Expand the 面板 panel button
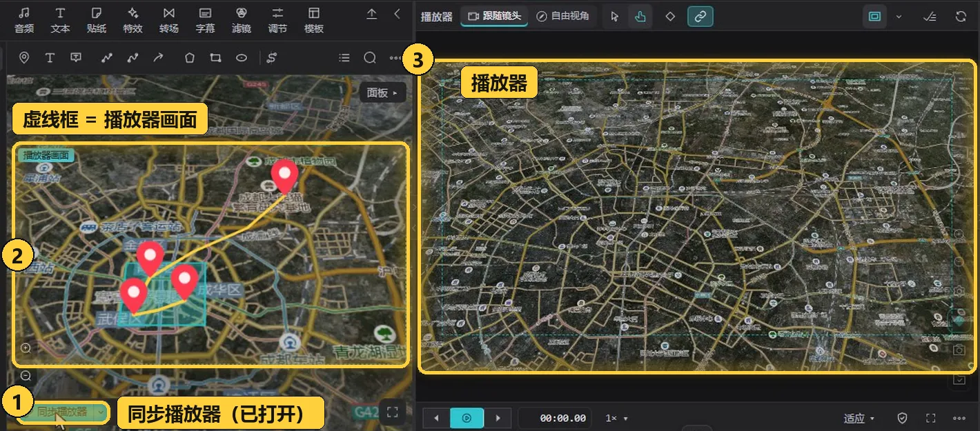The image size is (980, 431). point(382,92)
